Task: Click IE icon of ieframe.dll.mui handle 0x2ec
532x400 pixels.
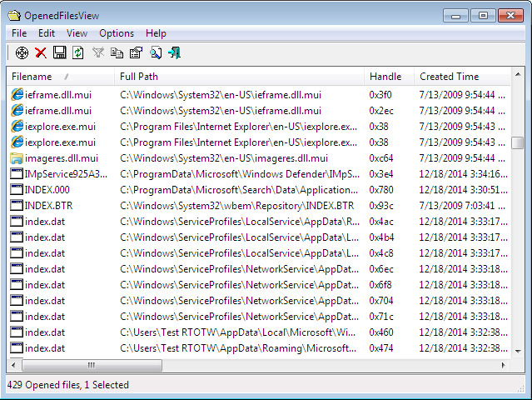Action: click(x=17, y=111)
